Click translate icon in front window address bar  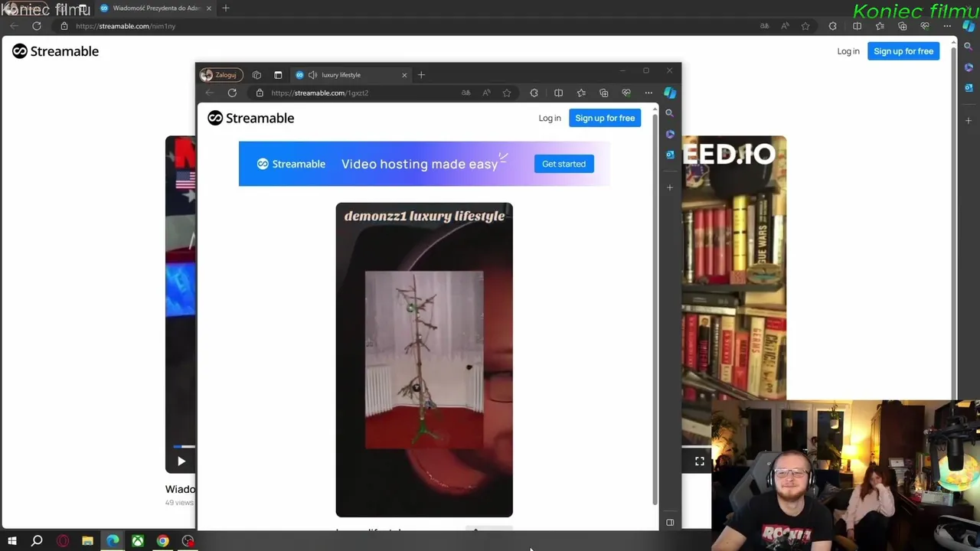coord(465,93)
